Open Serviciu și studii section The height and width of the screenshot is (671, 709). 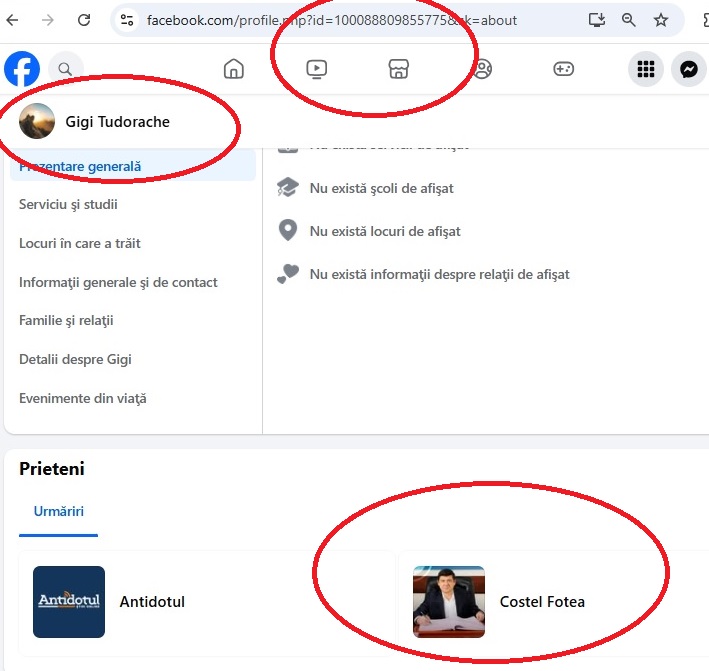pos(68,205)
